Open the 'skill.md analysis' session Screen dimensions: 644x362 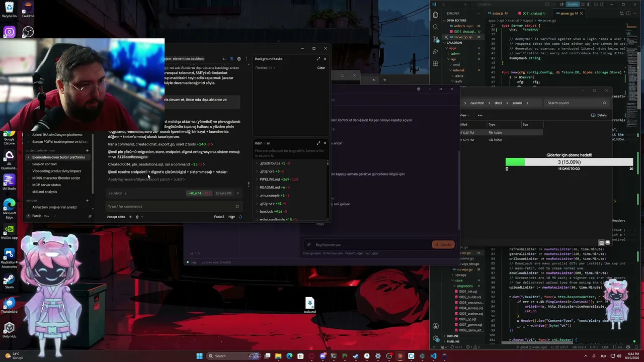[x=58, y=192]
